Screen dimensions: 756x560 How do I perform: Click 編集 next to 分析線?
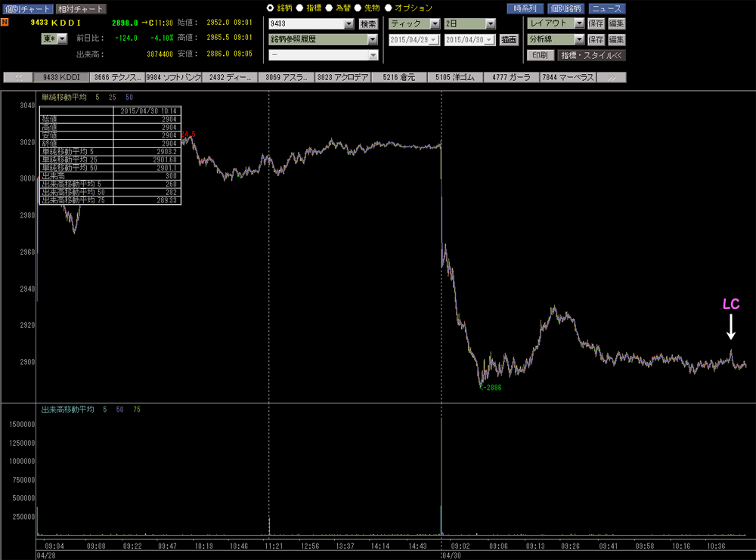616,39
